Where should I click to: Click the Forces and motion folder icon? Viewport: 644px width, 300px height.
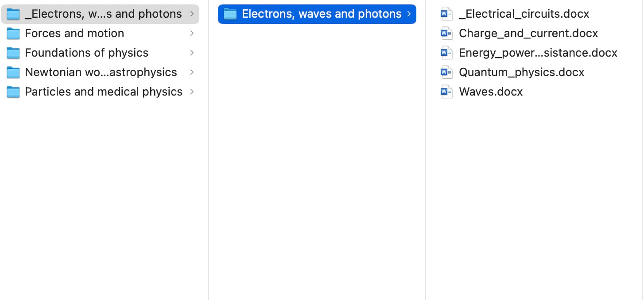(x=13, y=34)
